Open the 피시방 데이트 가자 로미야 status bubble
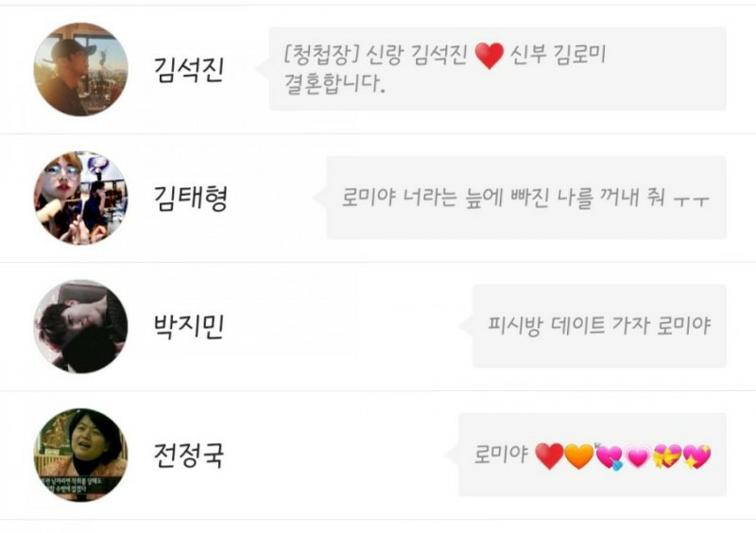This screenshot has width=756, height=533. pyautogui.click(x=599, y=326)
